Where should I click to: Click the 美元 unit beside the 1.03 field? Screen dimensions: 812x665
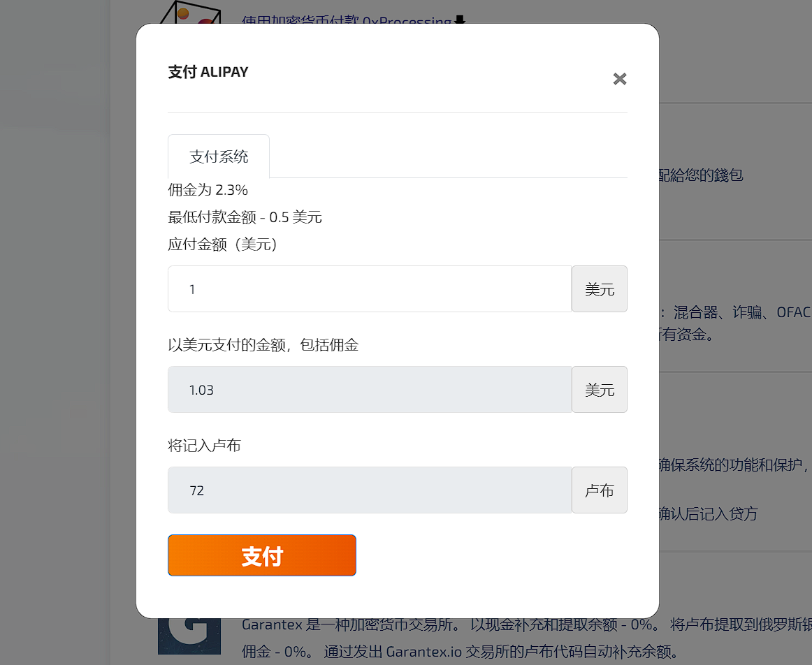point(600,389)
